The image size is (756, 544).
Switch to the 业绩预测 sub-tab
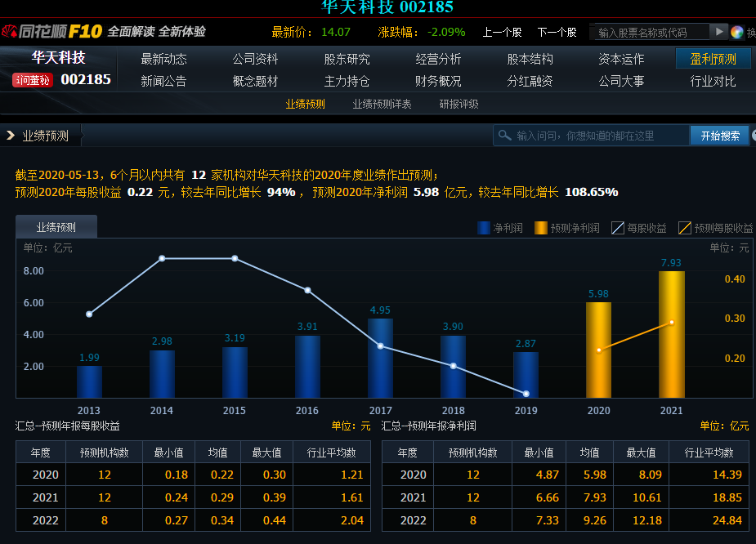click(305, 104)
